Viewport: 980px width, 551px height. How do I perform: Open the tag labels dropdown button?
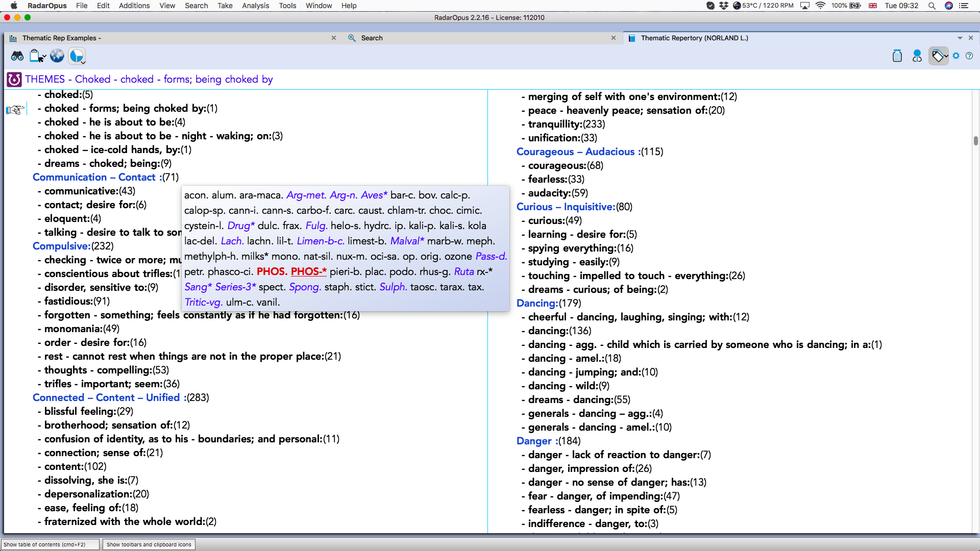click(x=939, y=56)
